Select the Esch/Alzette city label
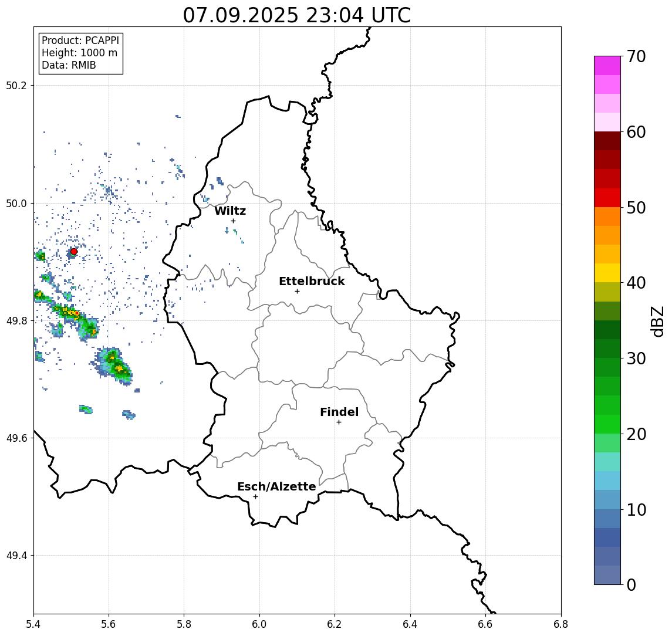 tap(276, 486)
